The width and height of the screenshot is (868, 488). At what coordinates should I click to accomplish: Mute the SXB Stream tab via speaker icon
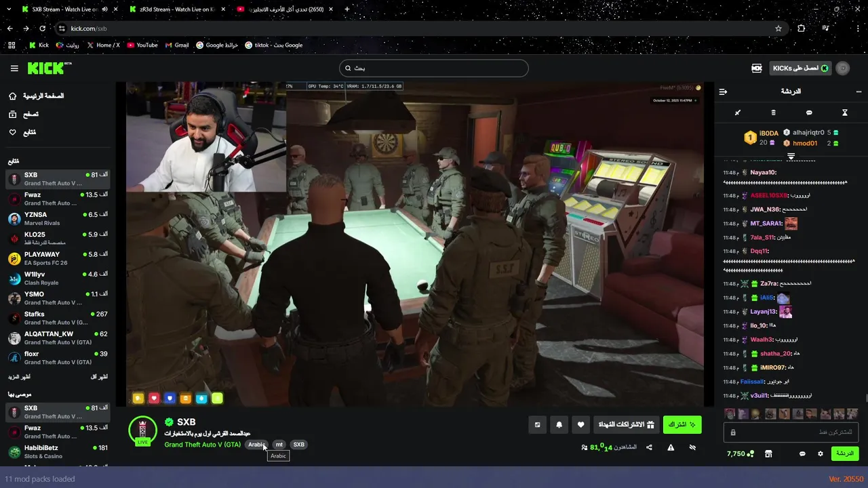(x=104, y=9)
